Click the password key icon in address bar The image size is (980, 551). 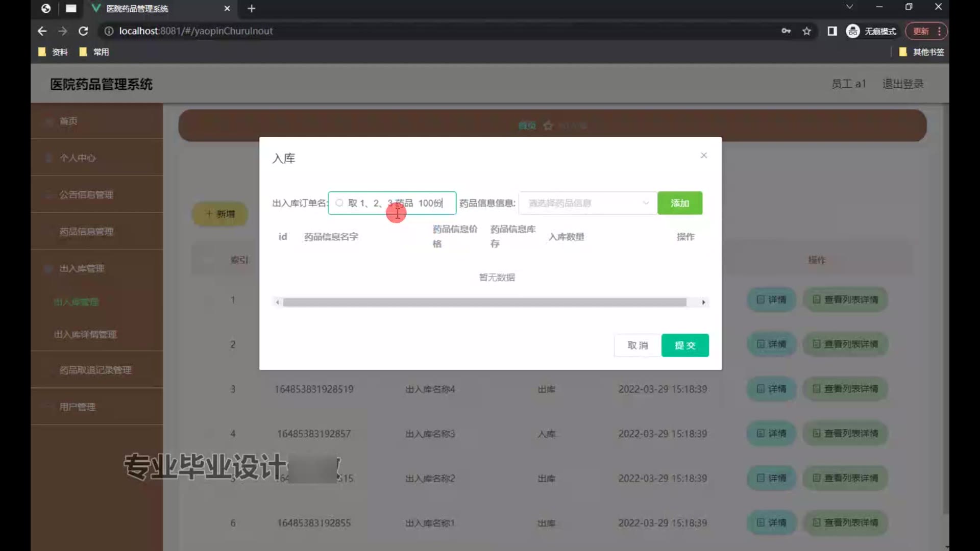(786, 31)
